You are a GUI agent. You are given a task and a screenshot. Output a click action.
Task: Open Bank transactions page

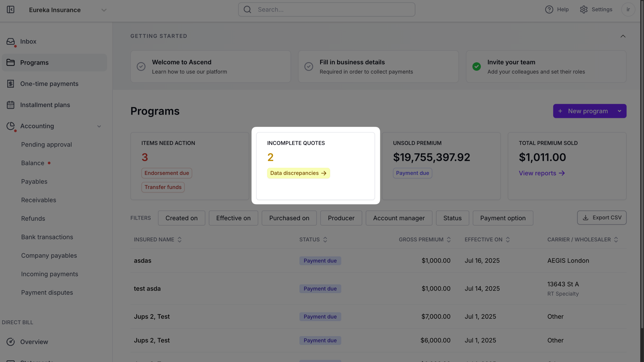point(47,237)
